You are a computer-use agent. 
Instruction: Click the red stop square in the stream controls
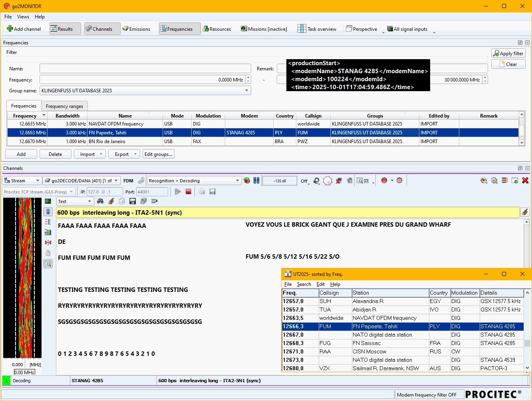189,192
